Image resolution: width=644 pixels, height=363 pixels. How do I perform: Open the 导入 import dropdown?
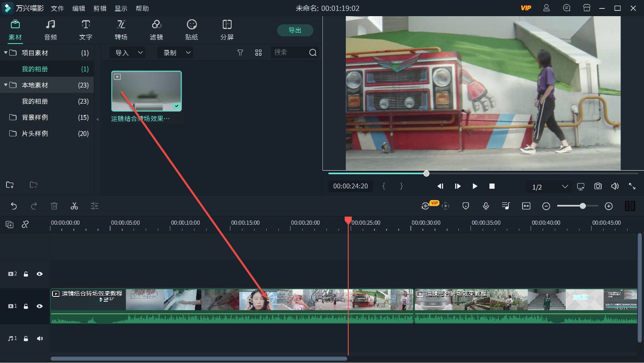pos(128,53)
